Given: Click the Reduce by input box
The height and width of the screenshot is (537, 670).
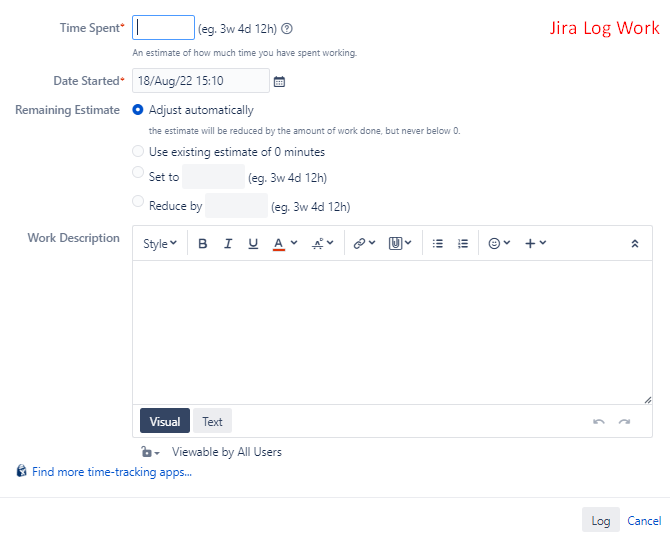Looking at the screenshot, I should click(x=236, y=205).
